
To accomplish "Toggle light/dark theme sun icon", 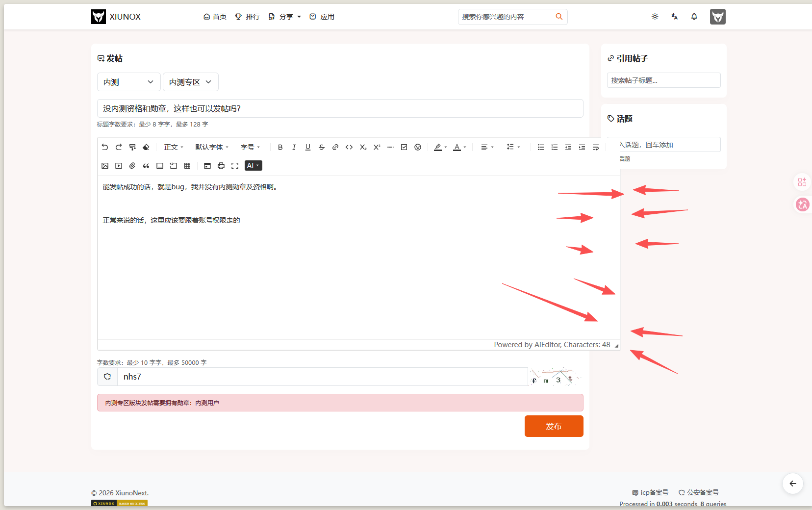I will (x=655, y=17).
